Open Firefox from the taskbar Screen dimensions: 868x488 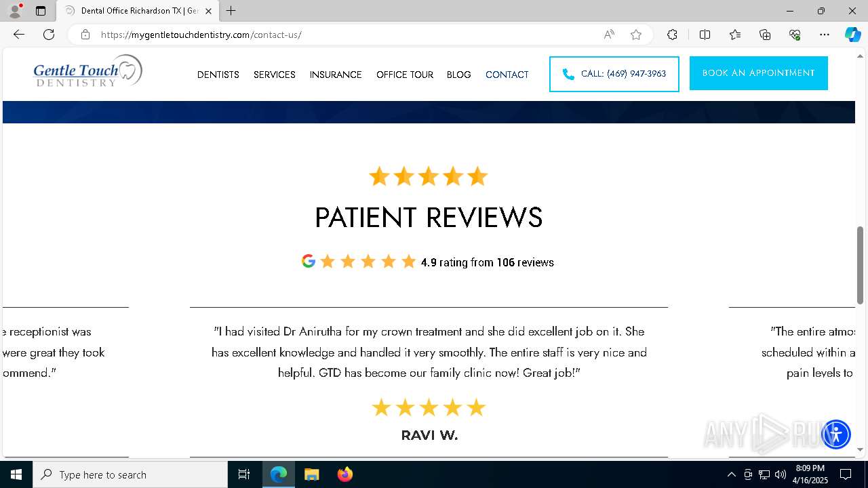point(345,474)
